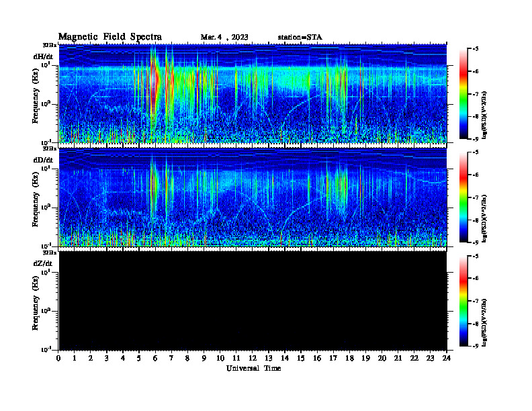Click the 10^1 frequency tick on dZ/dt panel
This screenshot has width=532, height=411.
pyautogui.click(x=46, y=272)
